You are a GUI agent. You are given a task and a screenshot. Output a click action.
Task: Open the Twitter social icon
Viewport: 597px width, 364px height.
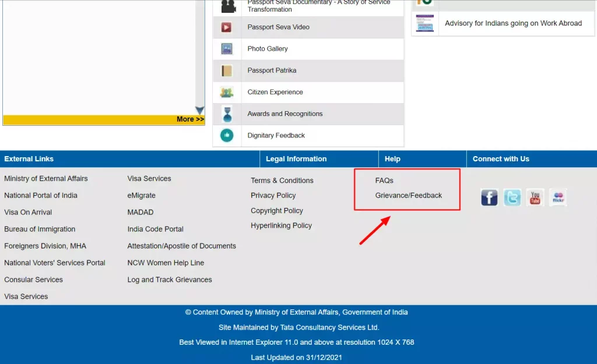[512, 197]
